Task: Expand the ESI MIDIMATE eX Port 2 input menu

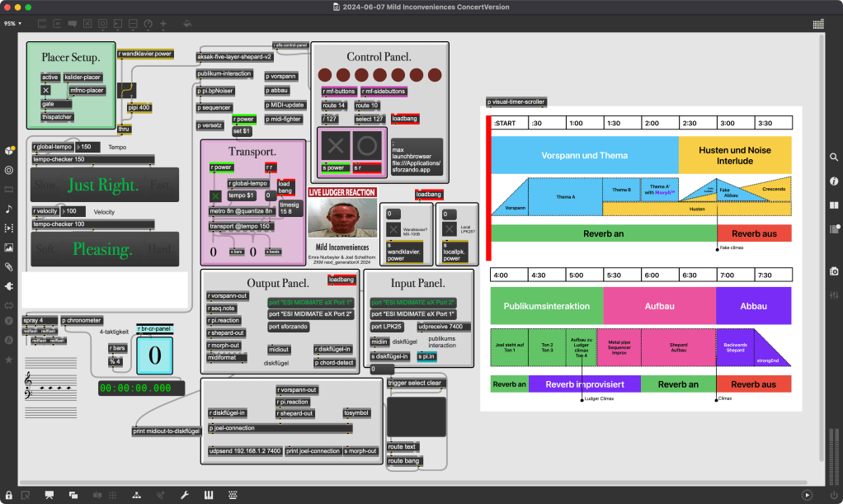Action: click(412, 303)
